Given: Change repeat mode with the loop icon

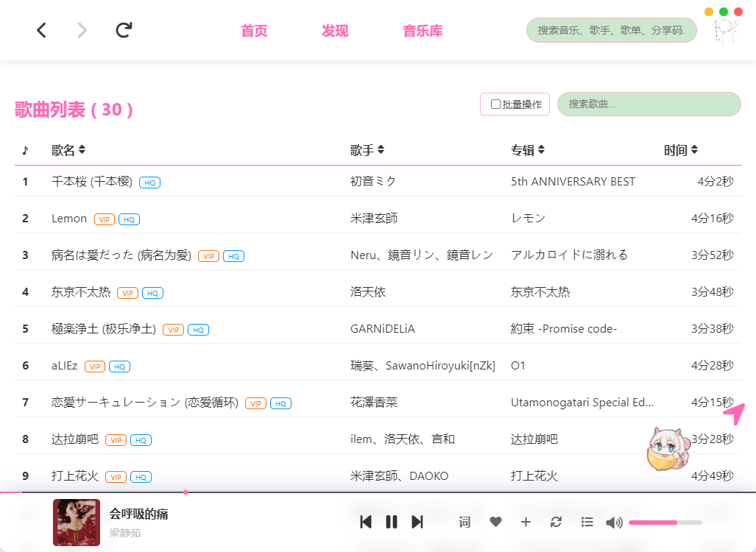Looking at the screenshot, I should coord(556,522).
